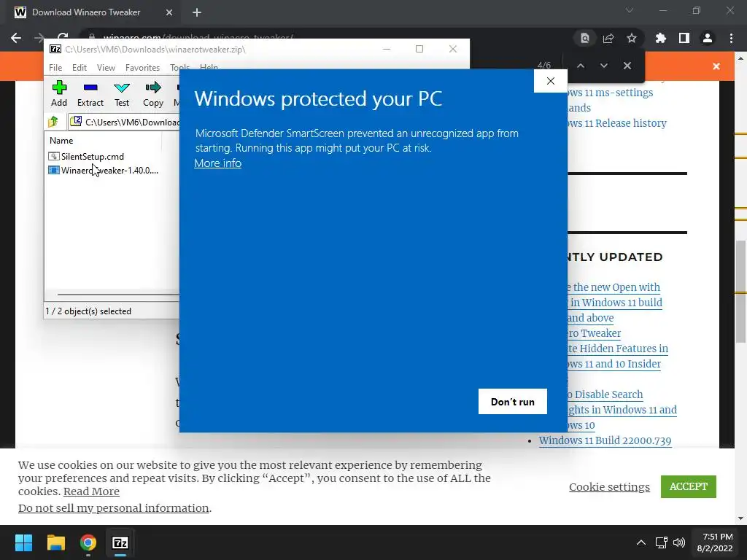Open Chrome profile icon
Screen dimensions: 747x560
click(x=708, y=38)
